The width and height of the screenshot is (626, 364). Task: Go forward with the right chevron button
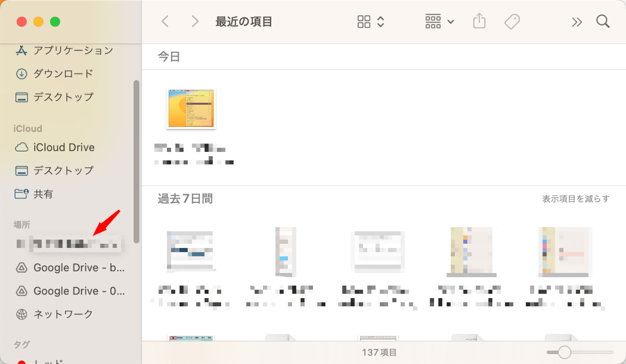pos(195,21)
